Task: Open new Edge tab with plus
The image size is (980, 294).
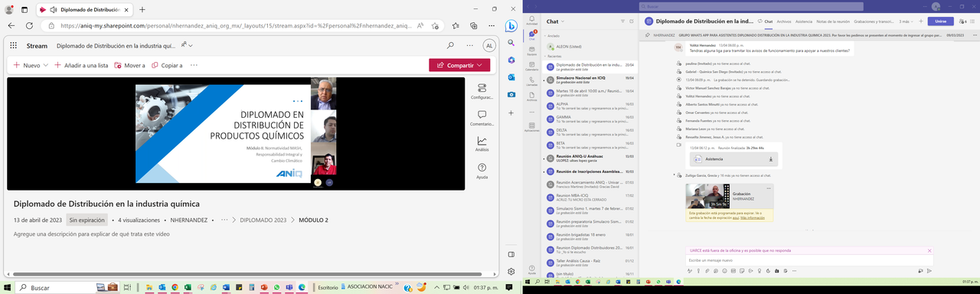Action: (x=142, y=10)
